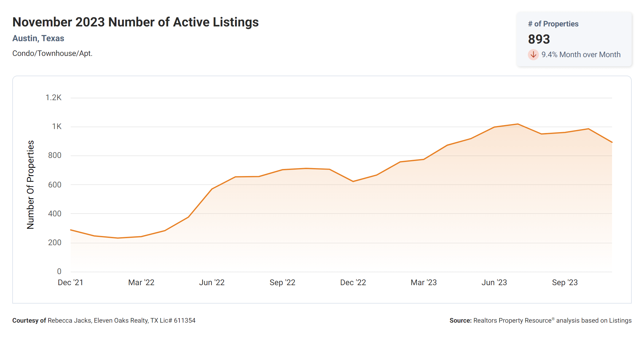Click the 0 y-axis label
The width and height of the screenshot is (644, 338).
point(59,271)
